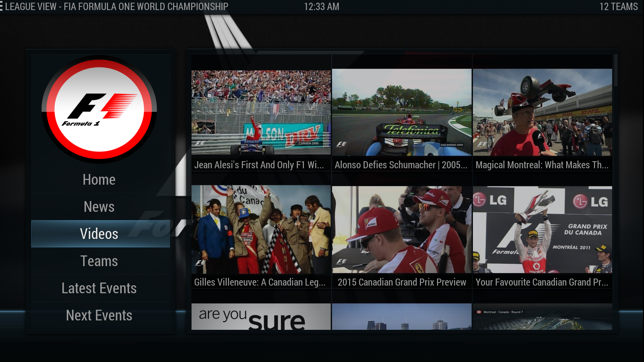Screen dimensions: 644x362
Task: Play the Alonso Defies Schumacher video thumbnail
Action: click(402, 112)
